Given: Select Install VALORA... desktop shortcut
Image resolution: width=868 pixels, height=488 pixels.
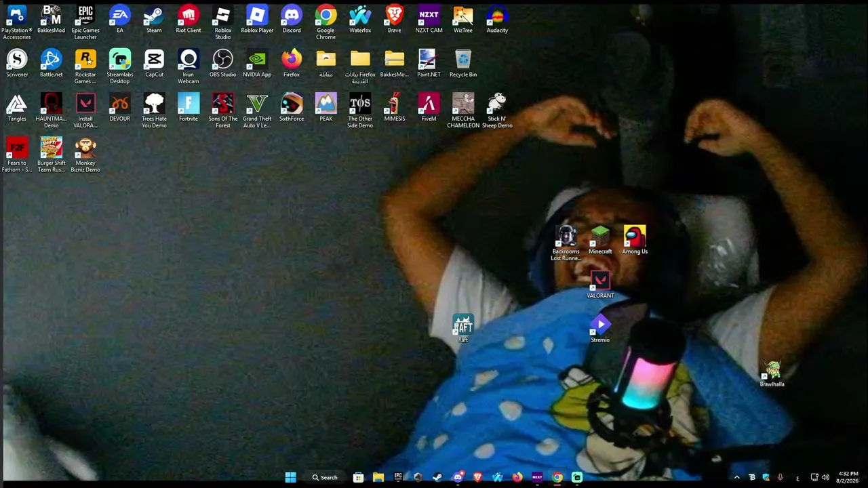Looking at the screenshot, I should pyautogui.click(x=85, y=110).
